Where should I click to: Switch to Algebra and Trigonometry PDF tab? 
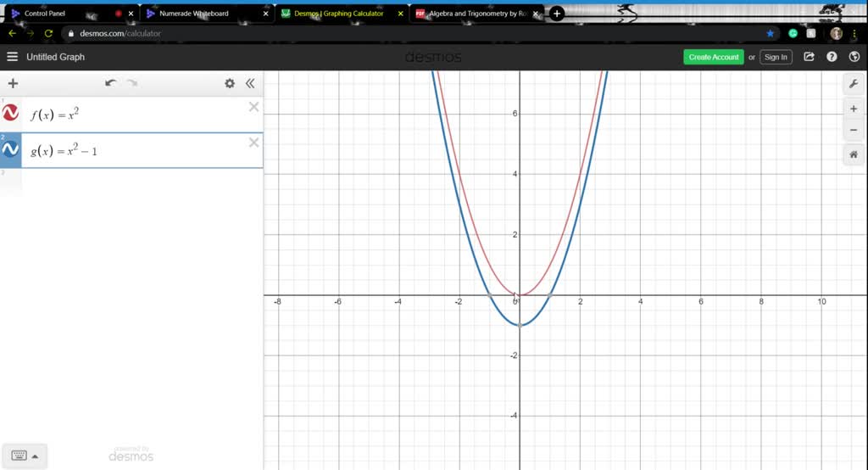point(473,14)
